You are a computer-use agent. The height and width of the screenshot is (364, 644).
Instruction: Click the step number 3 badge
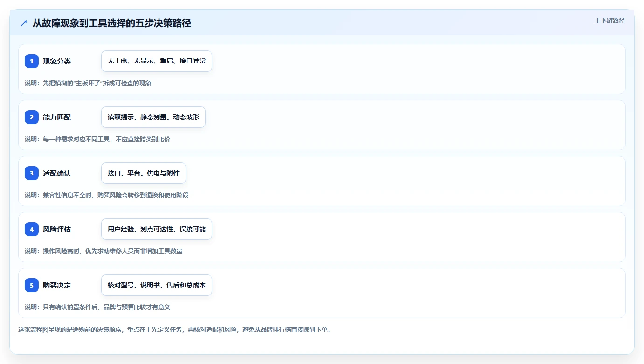pyautogui.click(x=32, y=173)
